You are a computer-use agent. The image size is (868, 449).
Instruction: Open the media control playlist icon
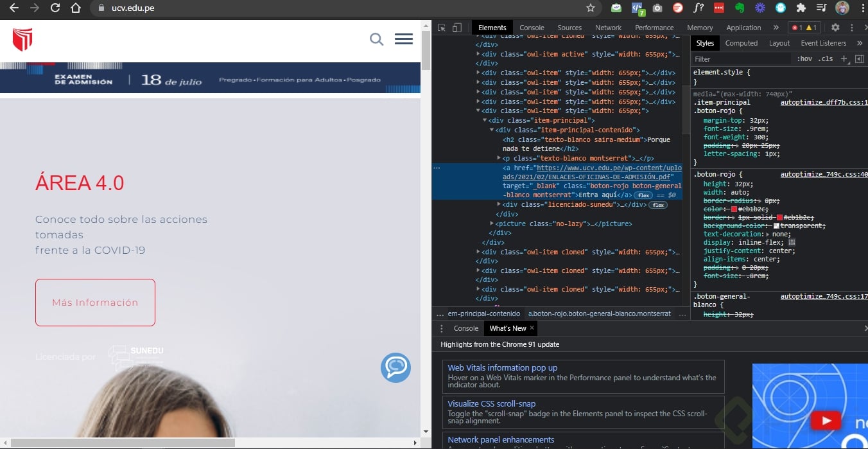click(821, 8)
